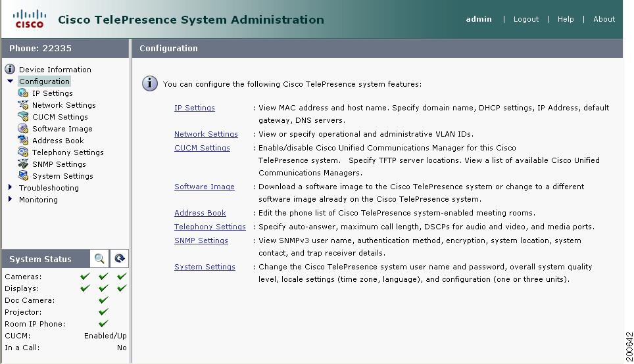
Task: Follow the Software Image link in main panel
Action: (204, 187)
